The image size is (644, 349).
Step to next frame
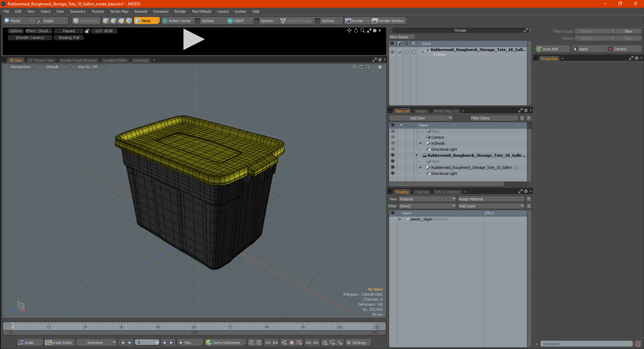pyautogui.click(x=164, y=343)
